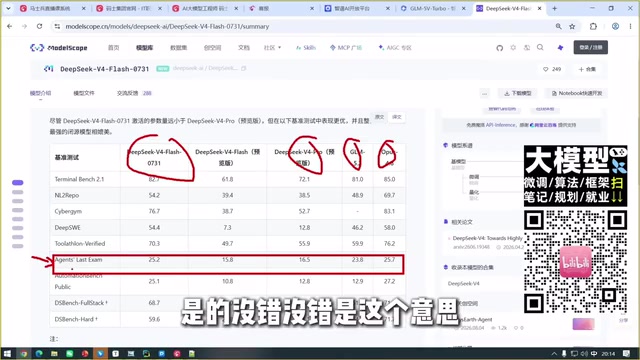Open the tab search chevron in Chrome
Viewport: 640px width, 360px height.
coord(8,8)
